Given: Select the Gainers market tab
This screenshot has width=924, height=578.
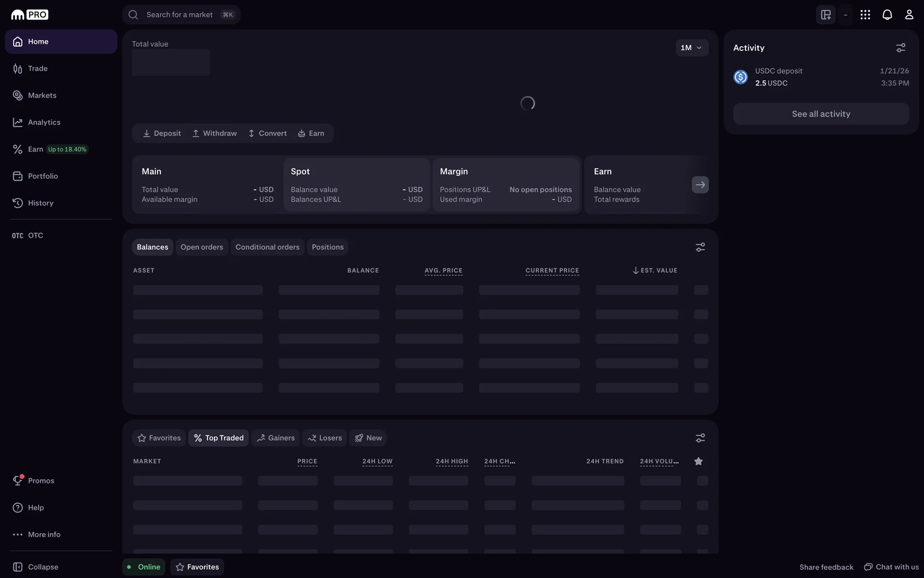Looking at the screenshot, I should point(275,438).
